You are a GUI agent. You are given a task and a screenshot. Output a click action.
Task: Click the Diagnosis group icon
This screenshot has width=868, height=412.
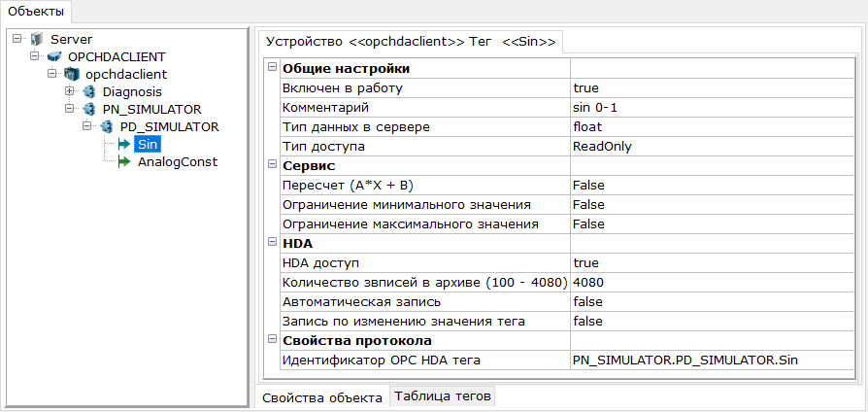(88, 91)
